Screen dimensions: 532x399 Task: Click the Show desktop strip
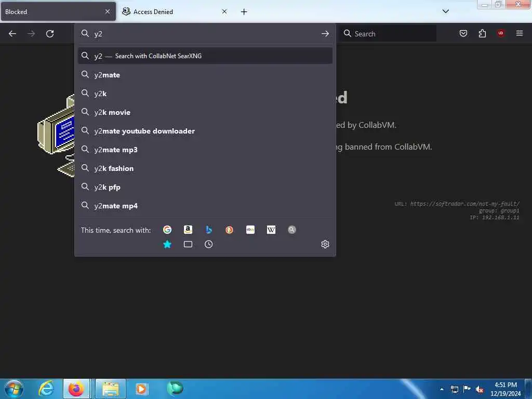pyautogui.click(x=528, y=389)
